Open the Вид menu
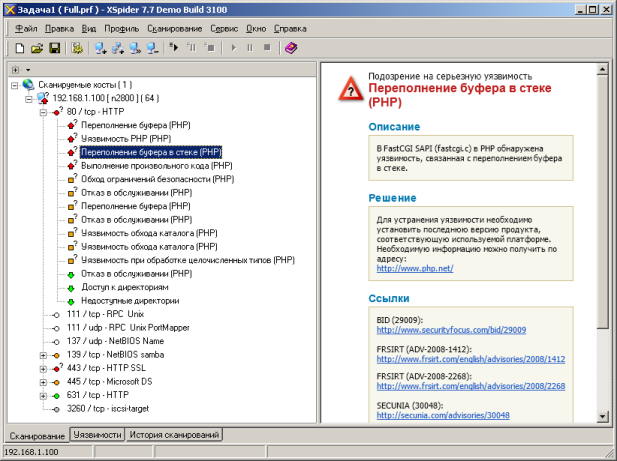 [x=89, y=29]
